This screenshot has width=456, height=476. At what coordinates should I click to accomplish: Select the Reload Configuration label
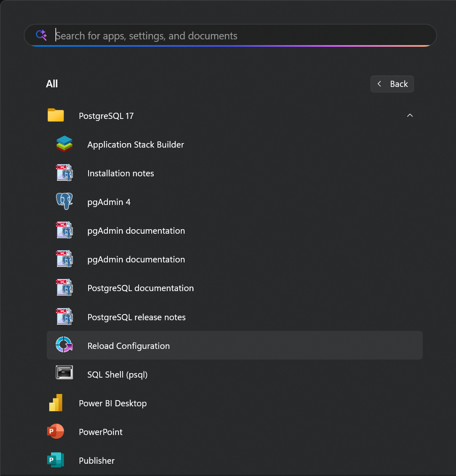pos(128,346)
